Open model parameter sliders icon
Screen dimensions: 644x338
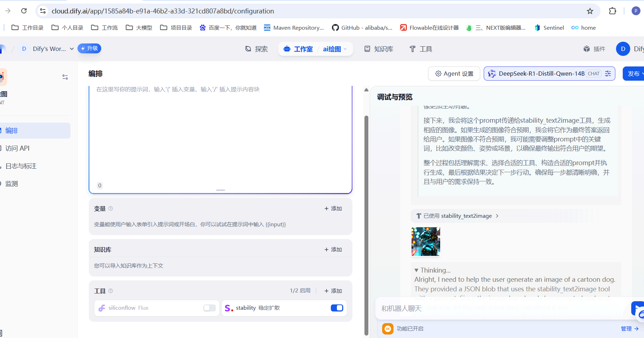[608, 74]
